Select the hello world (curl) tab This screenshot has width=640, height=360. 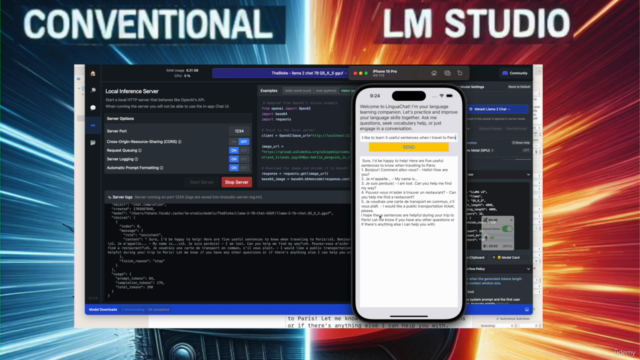point(298,91)
